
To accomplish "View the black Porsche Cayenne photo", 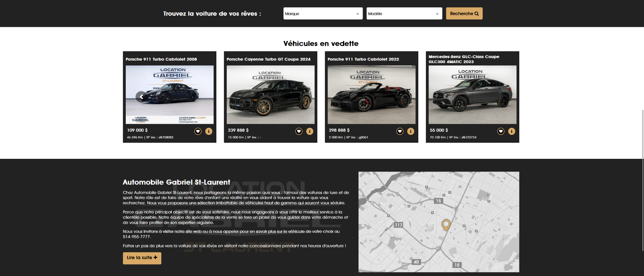I will pos(270,95).
